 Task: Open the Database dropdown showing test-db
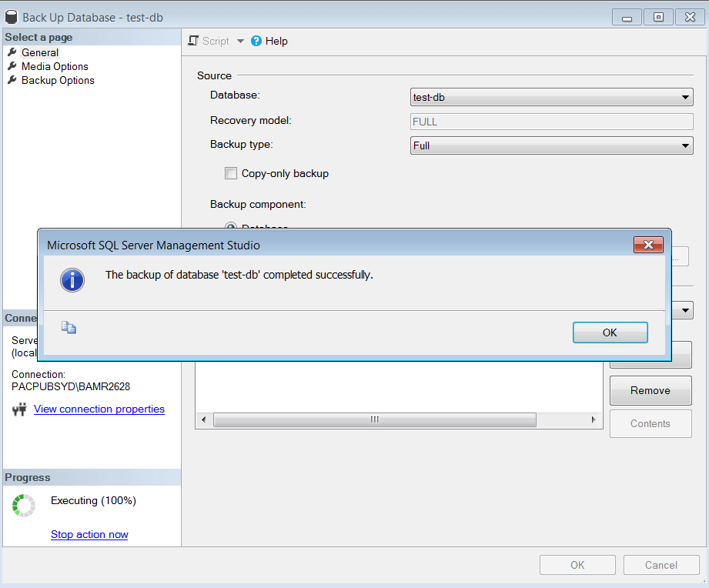pyautogui.click(x=553, y=98)
